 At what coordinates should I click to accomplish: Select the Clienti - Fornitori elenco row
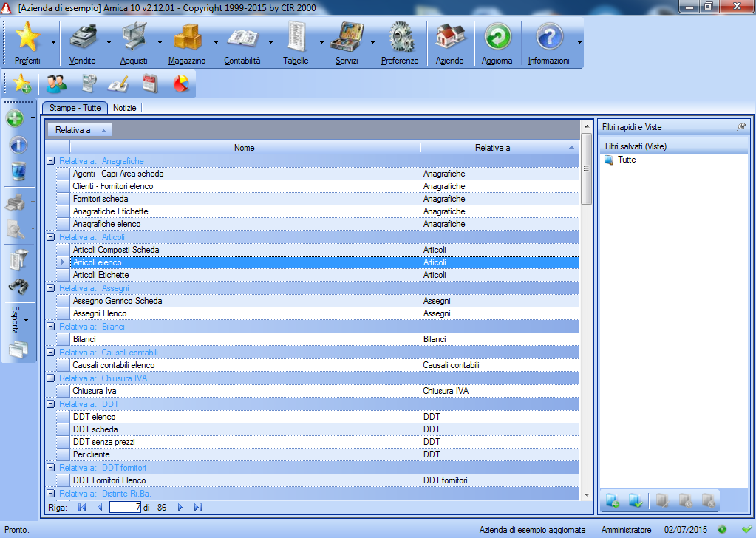coord(318,186)
